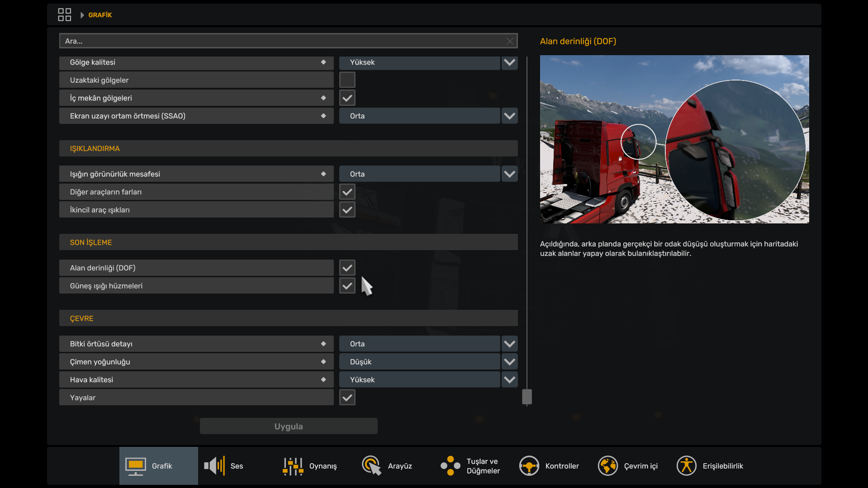Switch to Grafik tab
This screenshot has width=868, height=488.
[x=159, y=466]
